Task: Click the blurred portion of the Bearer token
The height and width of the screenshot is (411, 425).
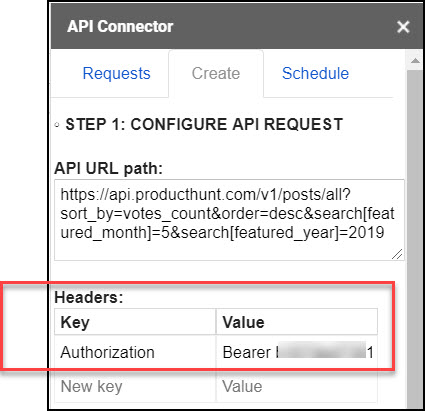Action: click(322, 350)
